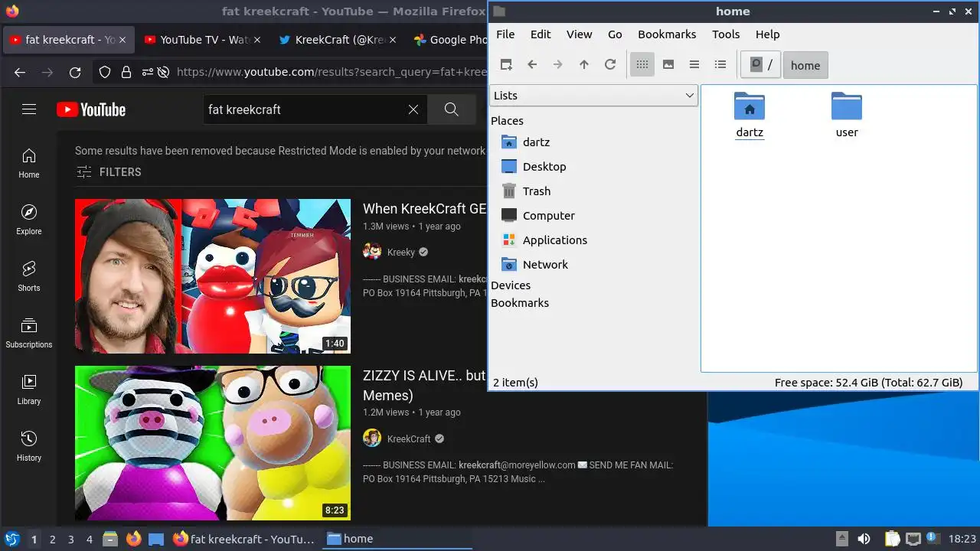980x551 pixels.
Task: Open YouTube History in sidebar
Action: [x=29, y=446]
